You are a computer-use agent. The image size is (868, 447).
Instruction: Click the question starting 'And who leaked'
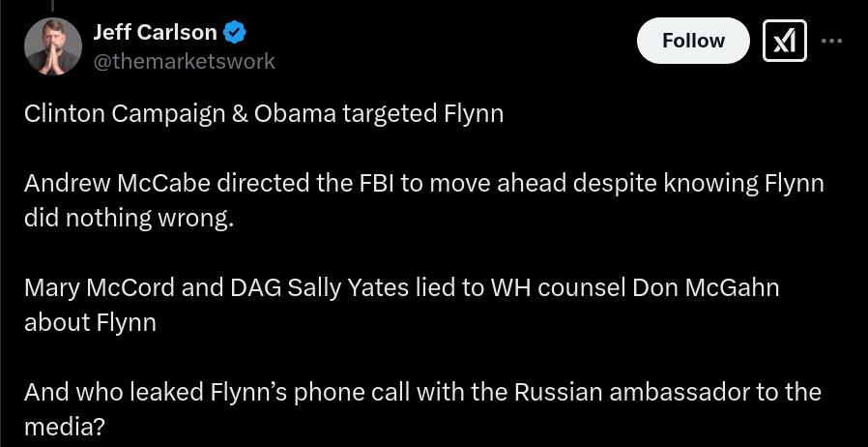pos(422,409)
